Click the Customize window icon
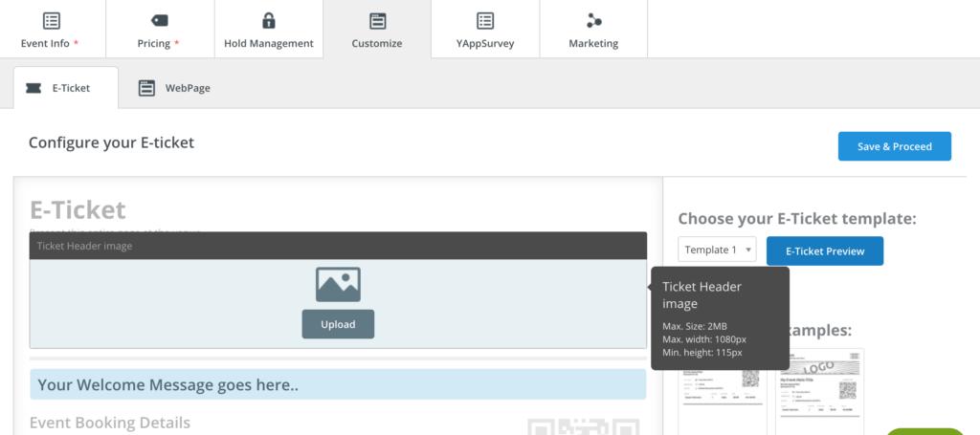 pos(377,21)
